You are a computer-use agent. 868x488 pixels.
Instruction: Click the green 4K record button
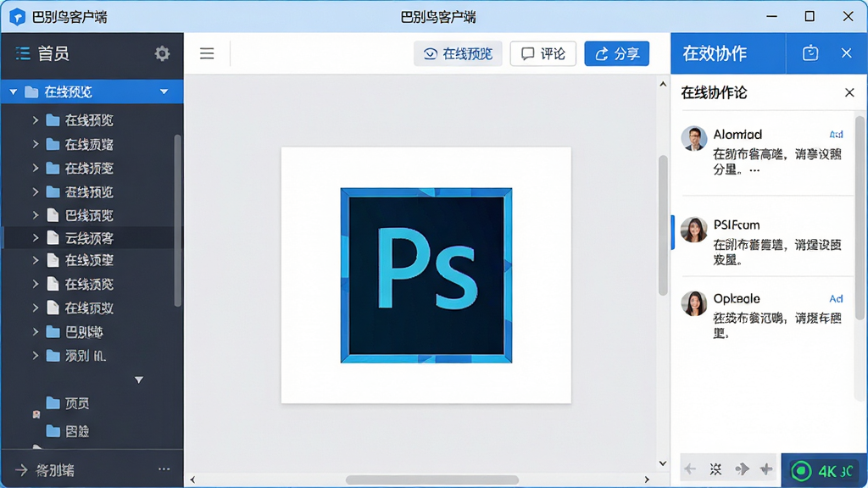824,471
